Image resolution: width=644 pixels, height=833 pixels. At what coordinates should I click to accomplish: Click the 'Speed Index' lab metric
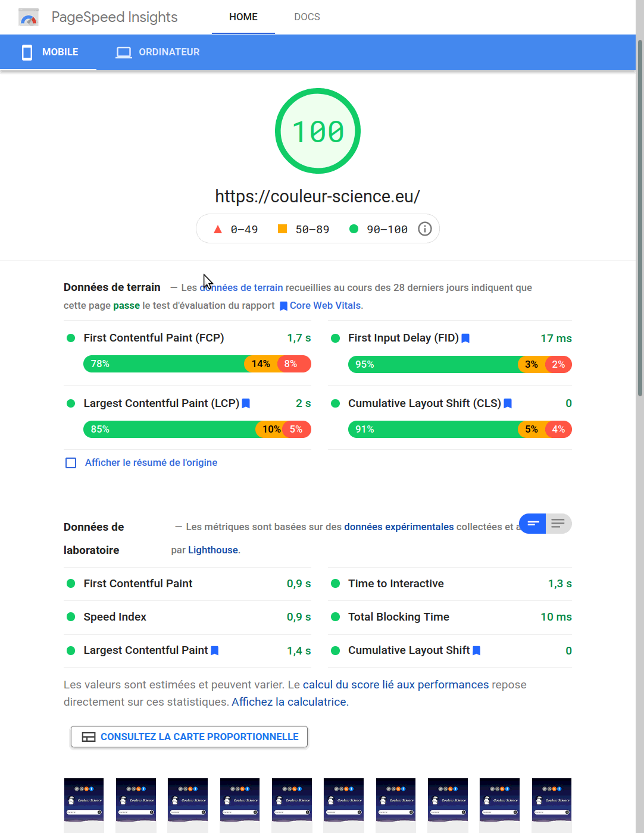coord(115,617)
